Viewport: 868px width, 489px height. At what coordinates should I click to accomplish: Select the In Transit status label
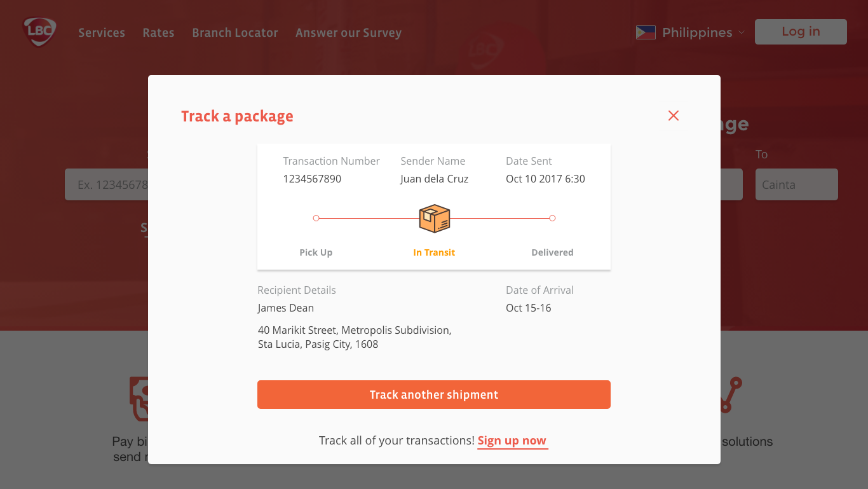point(434,252)
